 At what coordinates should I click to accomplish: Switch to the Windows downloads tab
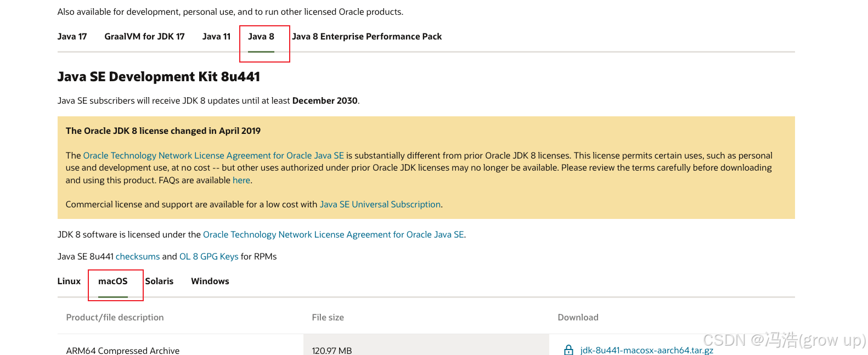[x=210, y=281]
